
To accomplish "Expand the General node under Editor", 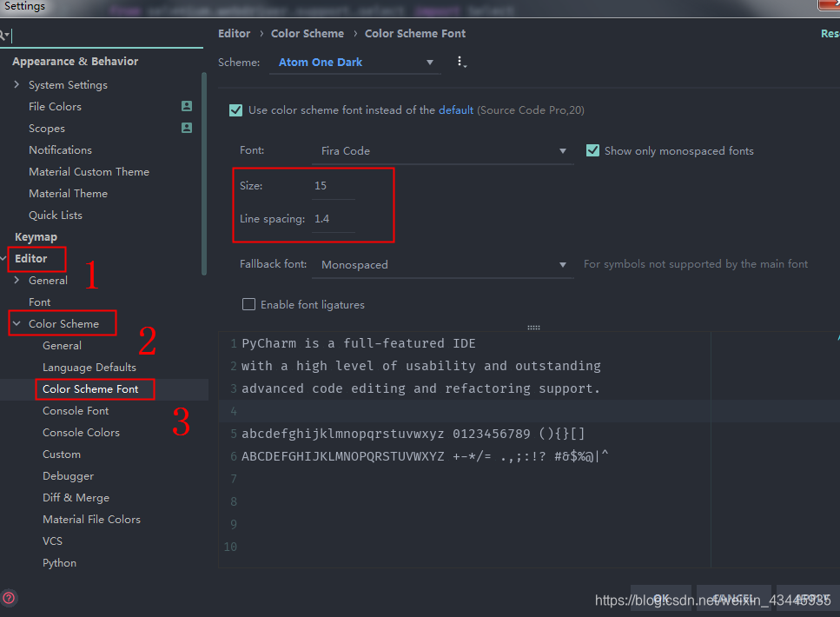I will point(17,280).
